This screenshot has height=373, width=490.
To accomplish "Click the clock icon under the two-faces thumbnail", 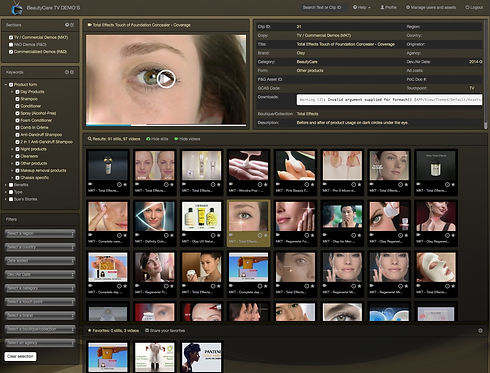I will point(166,184).
